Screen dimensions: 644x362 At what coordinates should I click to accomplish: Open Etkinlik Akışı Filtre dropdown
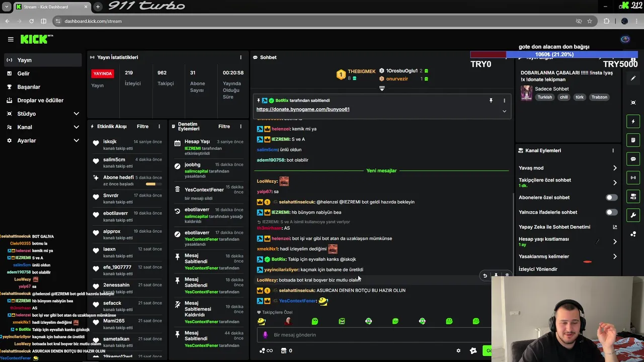pyautogui.click(x=142, y=127)
